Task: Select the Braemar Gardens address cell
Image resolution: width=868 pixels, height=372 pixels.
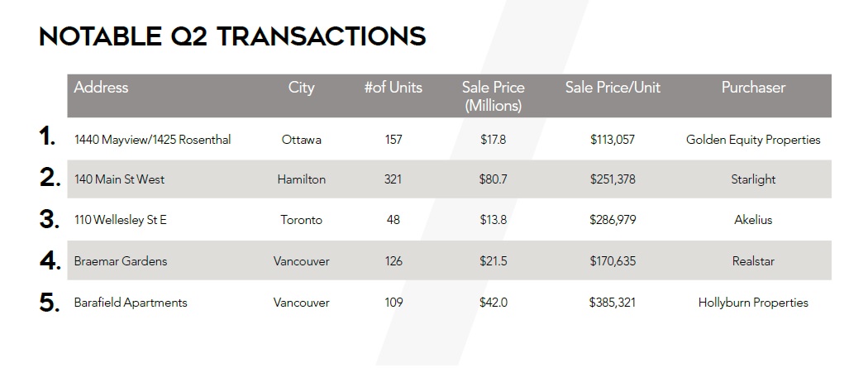Action: (120, 260)
